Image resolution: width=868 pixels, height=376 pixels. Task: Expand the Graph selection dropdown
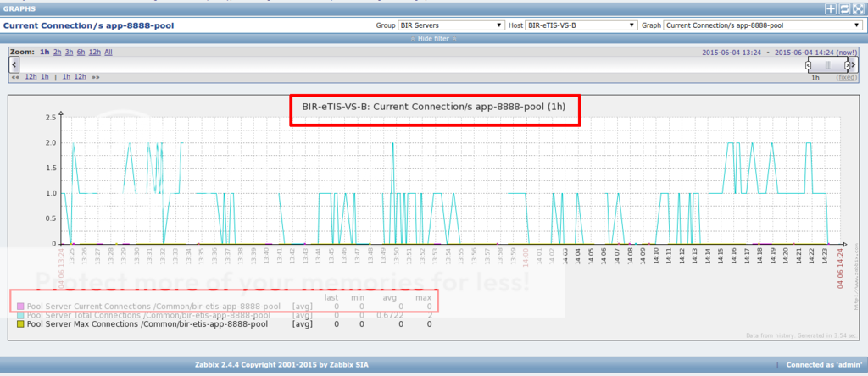(761, 25)
